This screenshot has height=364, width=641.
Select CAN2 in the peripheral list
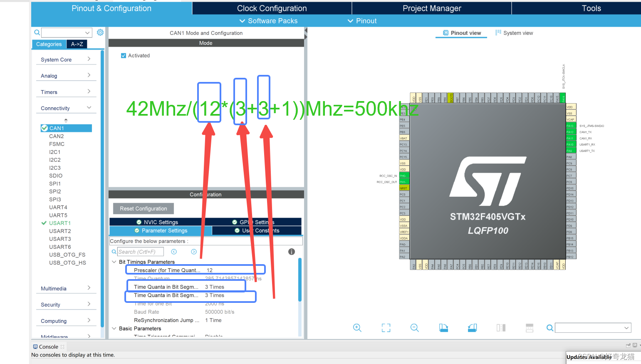[57, 136]
